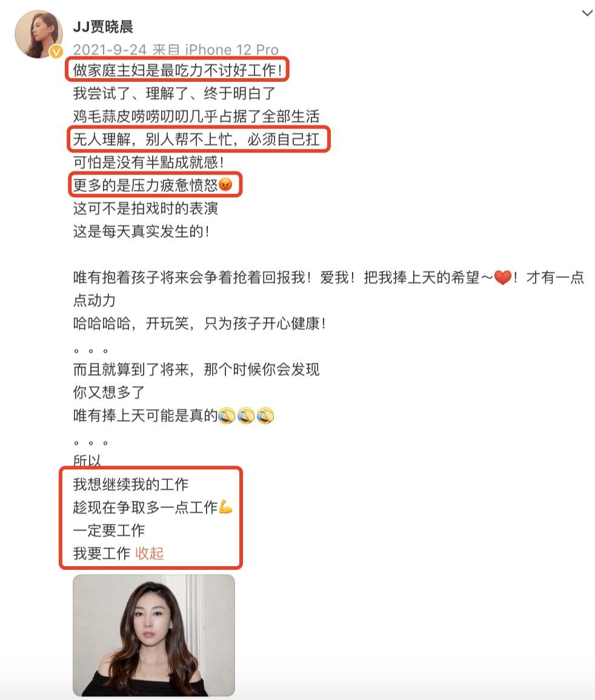Open the post options chevron menu
The height and width of the screenshot is (700, 595).
pos(587,13)
